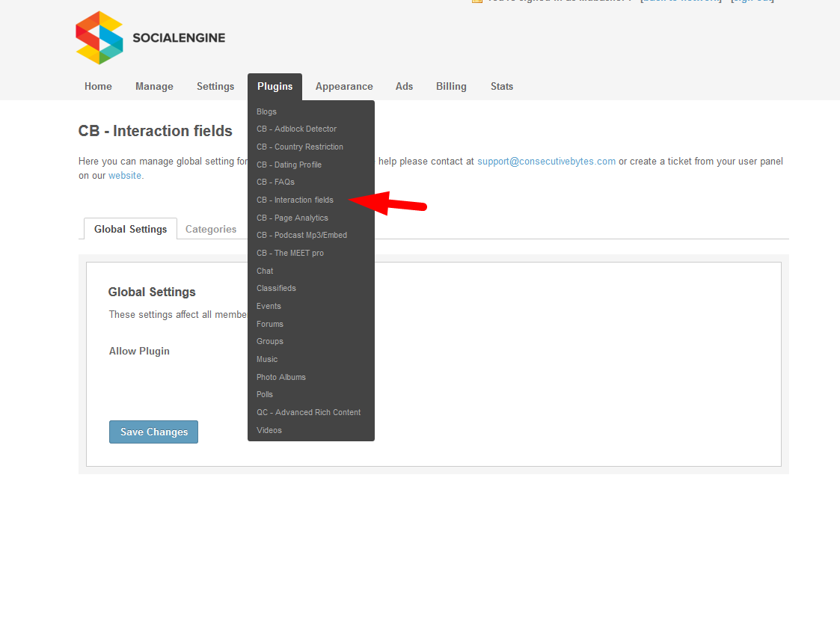This screenshot has width=840, height=641.
Task: Collapse the Plugins dropdown menu
Action: coord(275,87)
